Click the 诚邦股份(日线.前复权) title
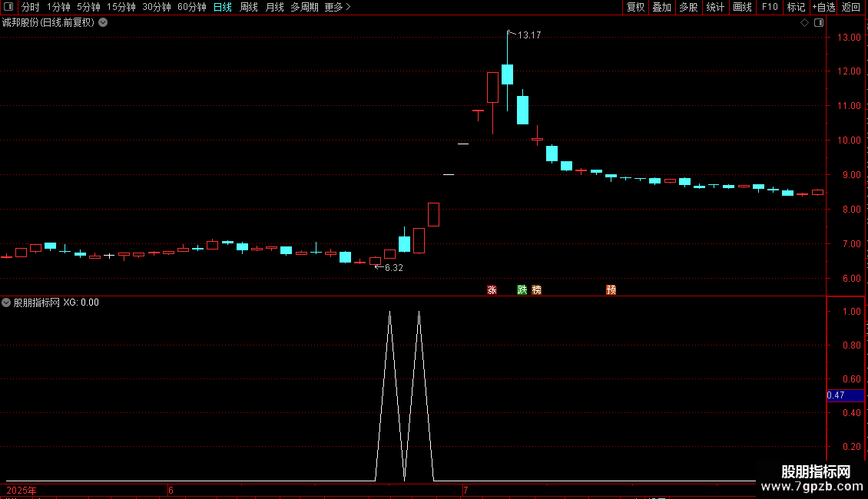 point(48,23)
